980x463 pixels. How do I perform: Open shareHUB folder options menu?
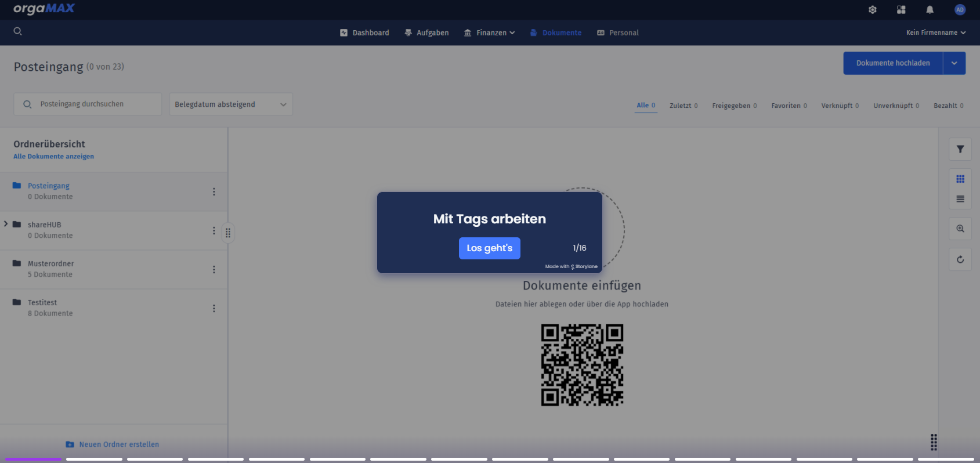(214, 230)
